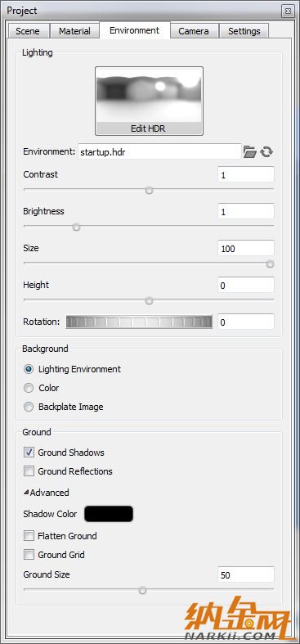Open the Settings tab

click(x=244, y=31)
